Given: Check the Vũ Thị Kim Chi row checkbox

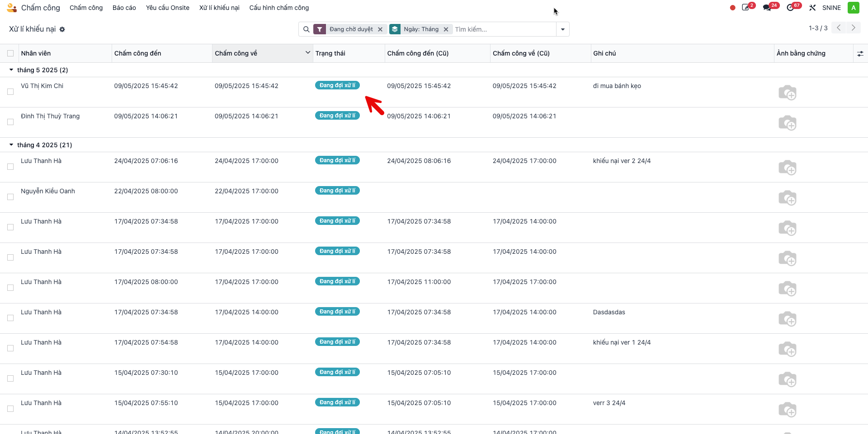Looking at the screenshot, I should (x=10, y=92).
